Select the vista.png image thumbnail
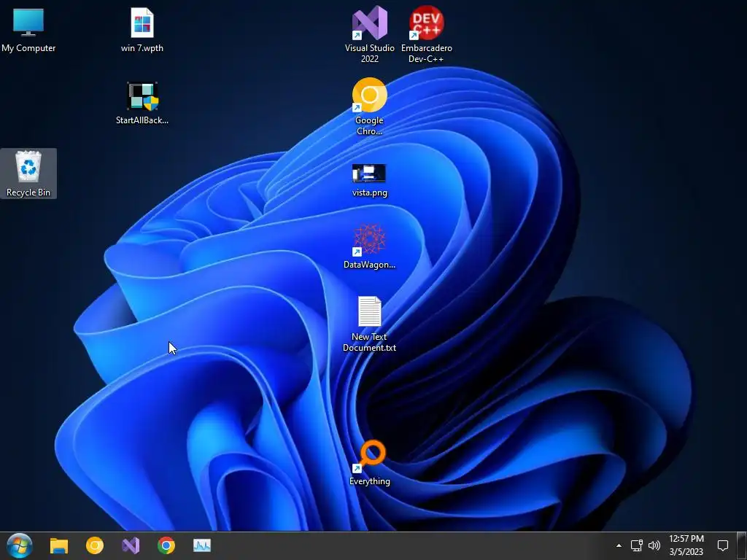Screen dimensions: 747x560 point(369,174)
